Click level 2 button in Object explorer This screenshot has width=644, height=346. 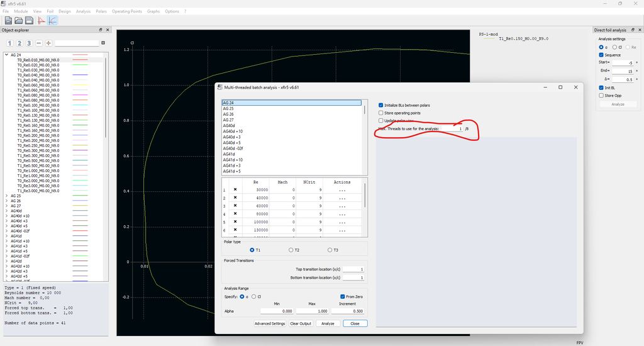(19, 43)
